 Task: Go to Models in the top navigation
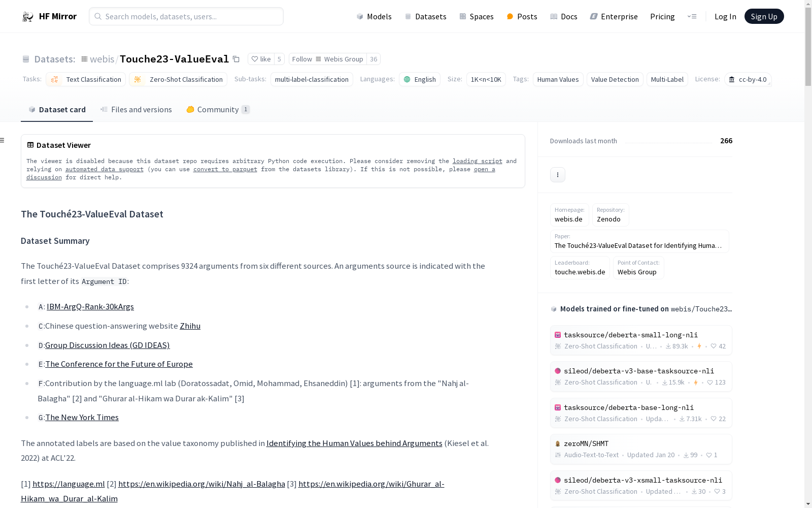tap(374, 16)
